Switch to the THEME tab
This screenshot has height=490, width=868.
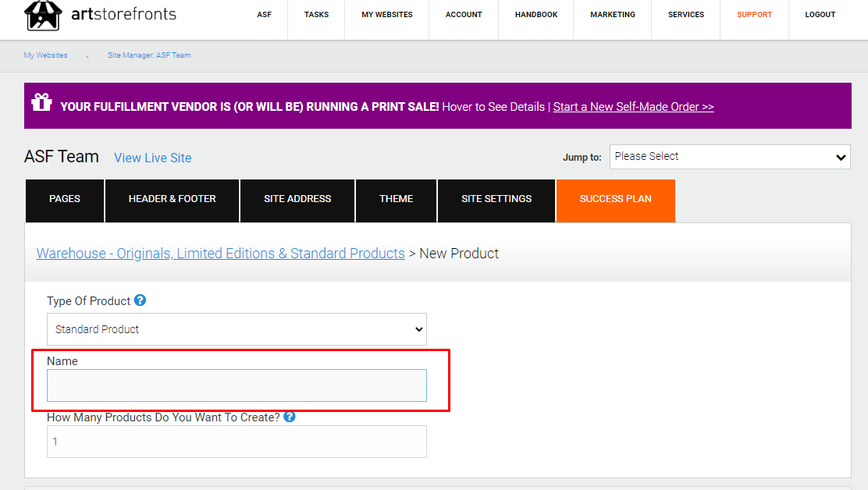click(396, 199)
